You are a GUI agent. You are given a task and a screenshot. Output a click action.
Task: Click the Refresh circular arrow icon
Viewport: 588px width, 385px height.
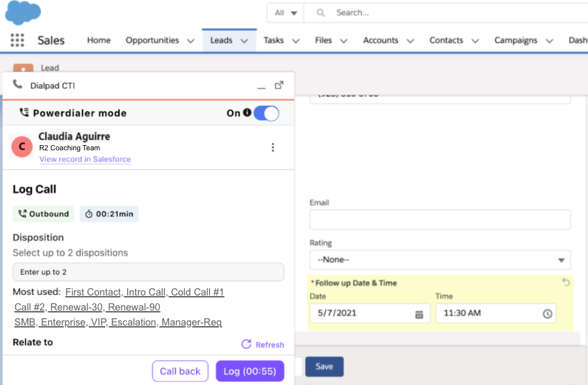(x=246, y=344)
